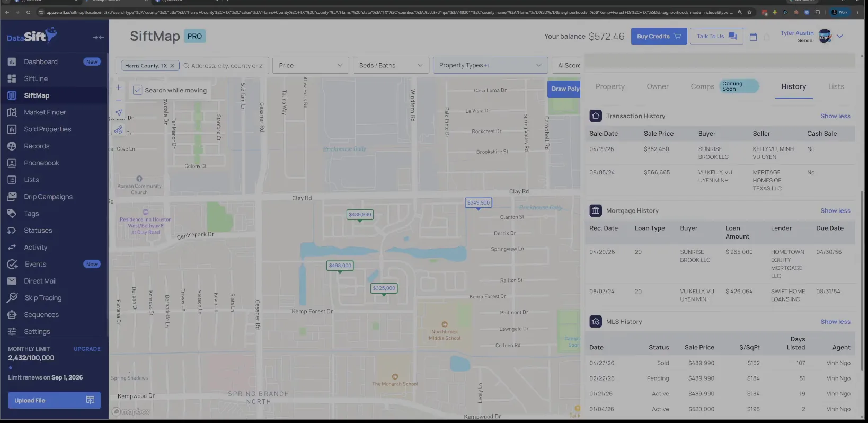Viewport: 868px width, 423px height.
Task: Open the Lists tab in panel
Action: pos(836,86)
